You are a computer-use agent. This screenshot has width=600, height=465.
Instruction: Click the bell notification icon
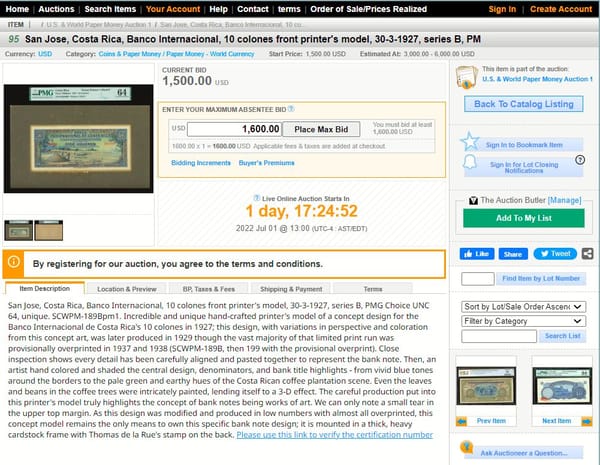click(470, 162)
